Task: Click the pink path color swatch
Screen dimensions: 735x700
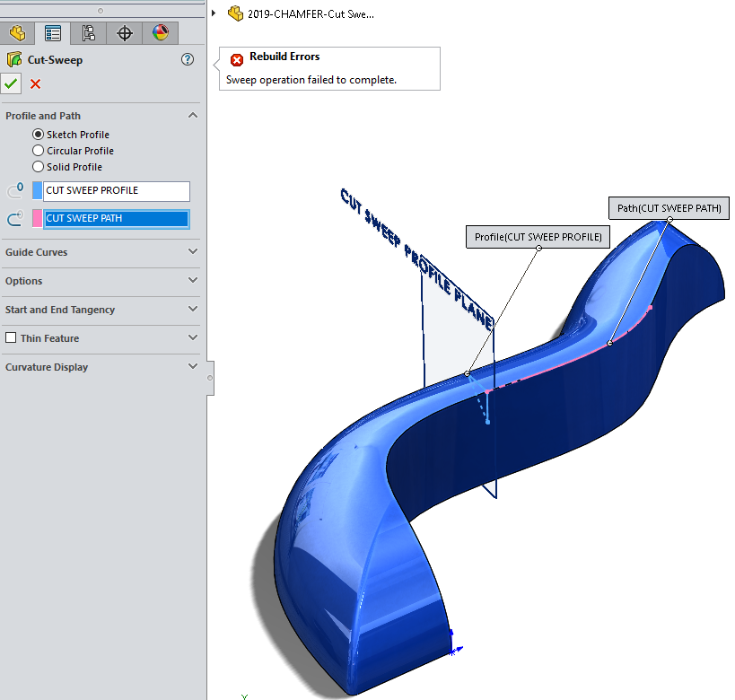Action: [x=37, y=218]
